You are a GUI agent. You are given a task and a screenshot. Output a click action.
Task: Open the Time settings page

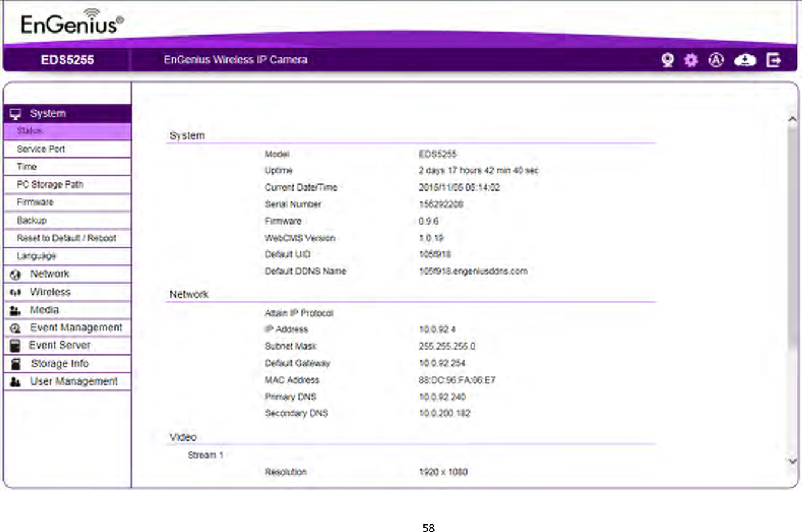[x=67, y=167]
